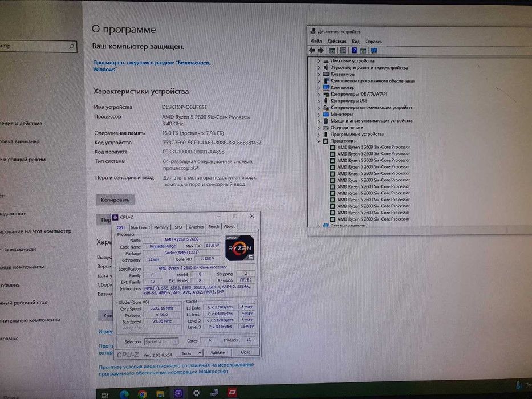The width and height of the screenshot is (532, 399).
Task: Switch to the Mainboard tab in CPU-Z
Action: pos(140,227)
